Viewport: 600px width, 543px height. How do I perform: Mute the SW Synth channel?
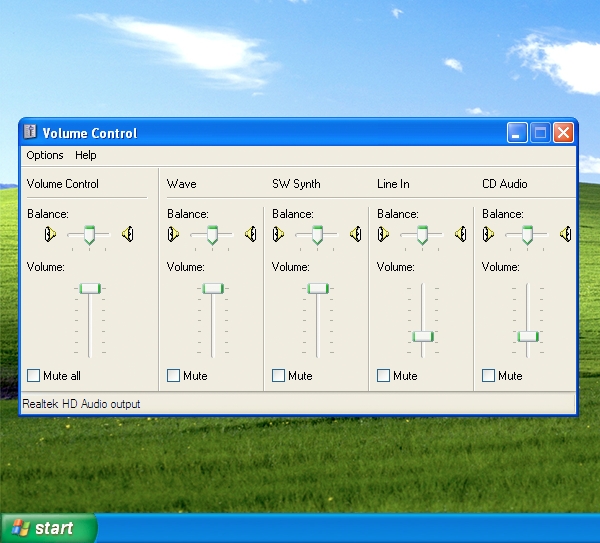(278, 375)
